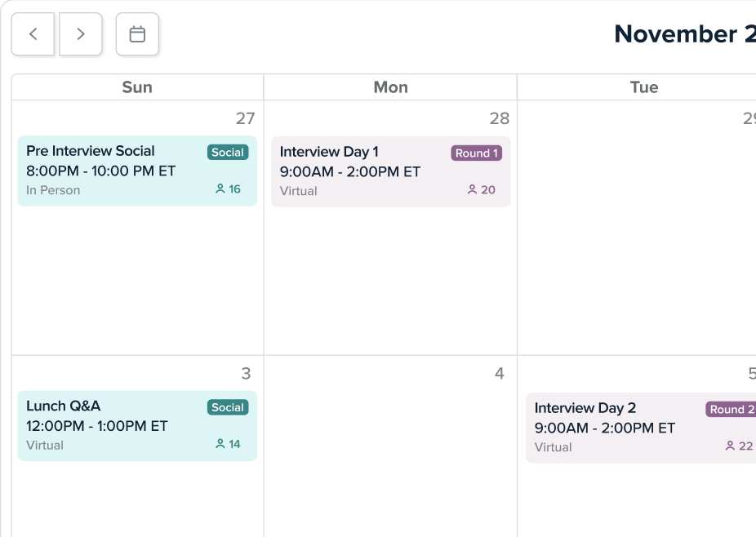The image size is (756, 537).
Task: Click Social badge on Lunch Q&A
Action: pyautogui.click(x=228, y=407)
